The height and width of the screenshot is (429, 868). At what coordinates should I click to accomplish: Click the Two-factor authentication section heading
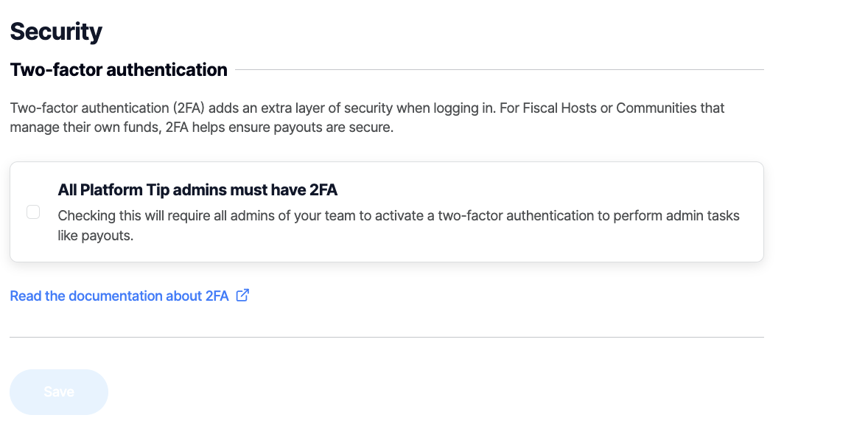coord(119,70)
